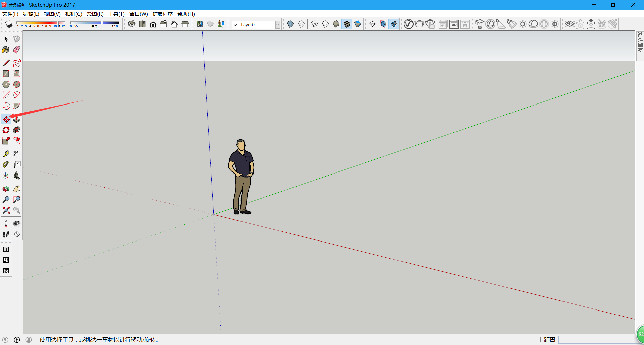Select the Rotate tool
Screen dimensions: 644x345
6,130
